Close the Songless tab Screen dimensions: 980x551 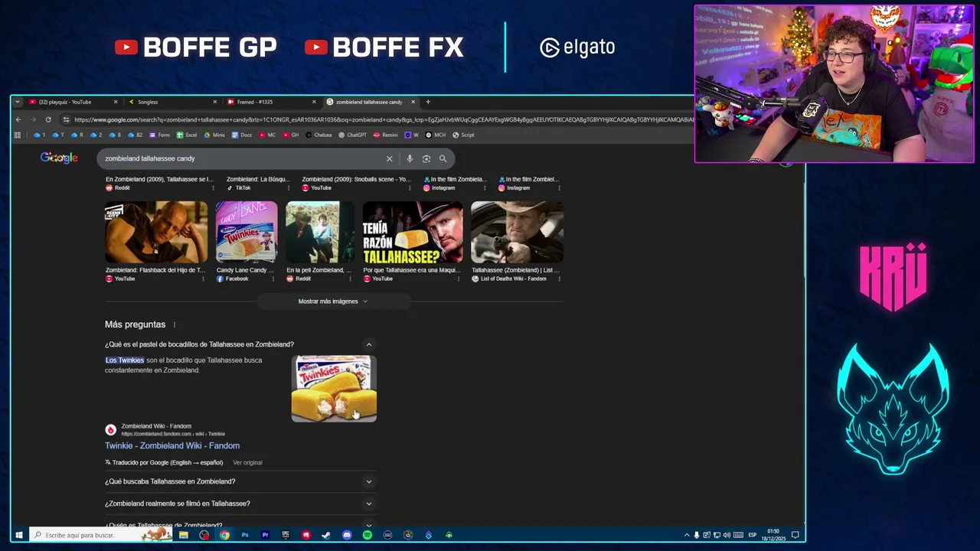214,102
